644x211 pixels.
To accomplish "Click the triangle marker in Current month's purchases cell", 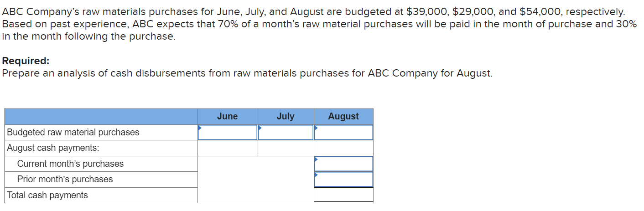I will click(316, 159).
